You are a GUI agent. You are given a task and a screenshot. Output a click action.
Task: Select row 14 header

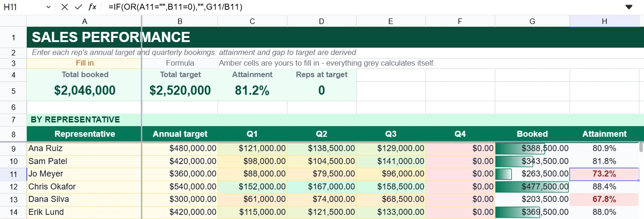(13, 212)
